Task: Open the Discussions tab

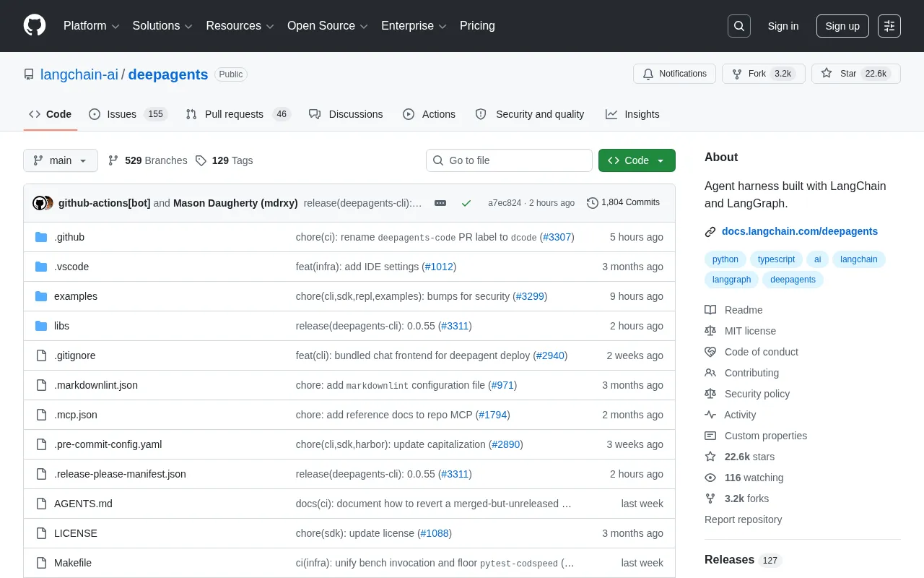Action: click(346, 114)
